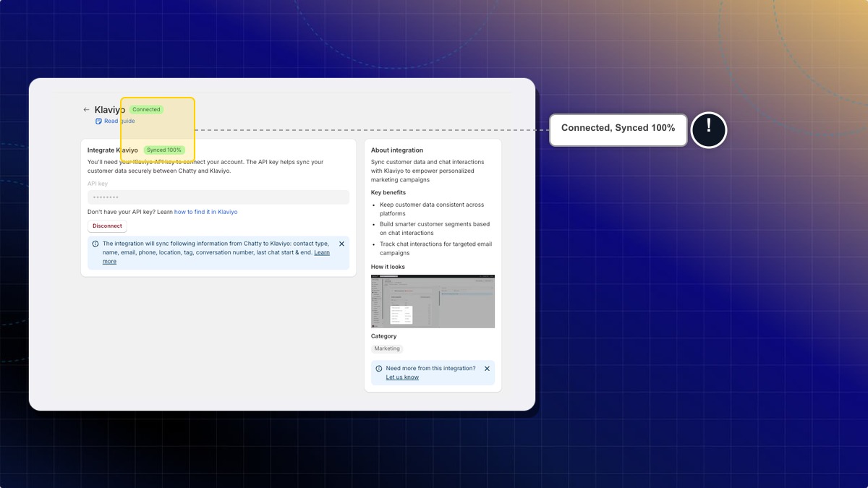Click the 'Keep customer data consistent' bullet

click(432, 210)
